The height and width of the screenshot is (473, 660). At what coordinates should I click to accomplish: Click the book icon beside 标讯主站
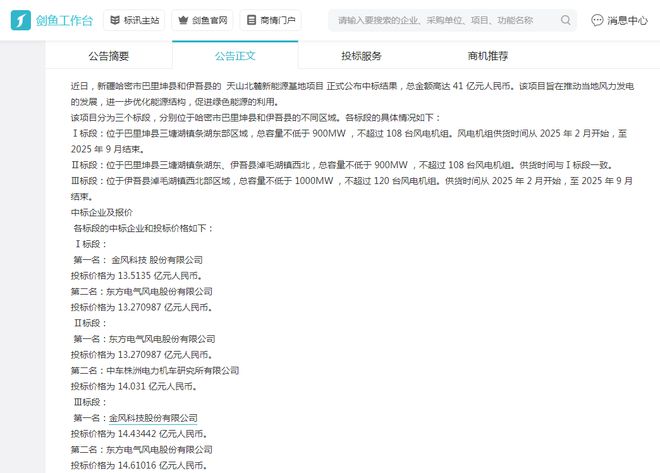pyautogui.click(x=115, y=20)
